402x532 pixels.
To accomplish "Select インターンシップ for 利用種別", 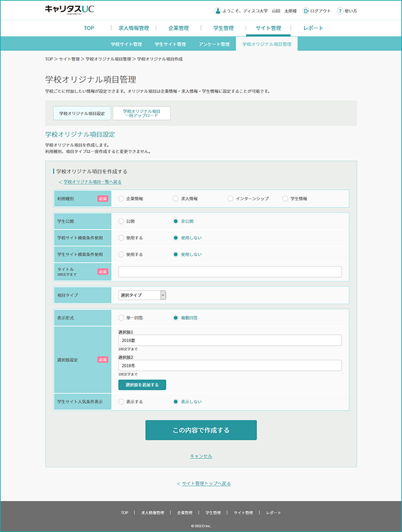I will pyautogui.click(x=230, y=199).
